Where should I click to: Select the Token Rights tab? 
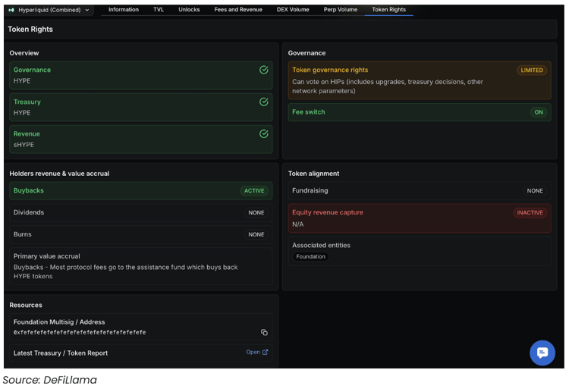[x=388, y=9]
